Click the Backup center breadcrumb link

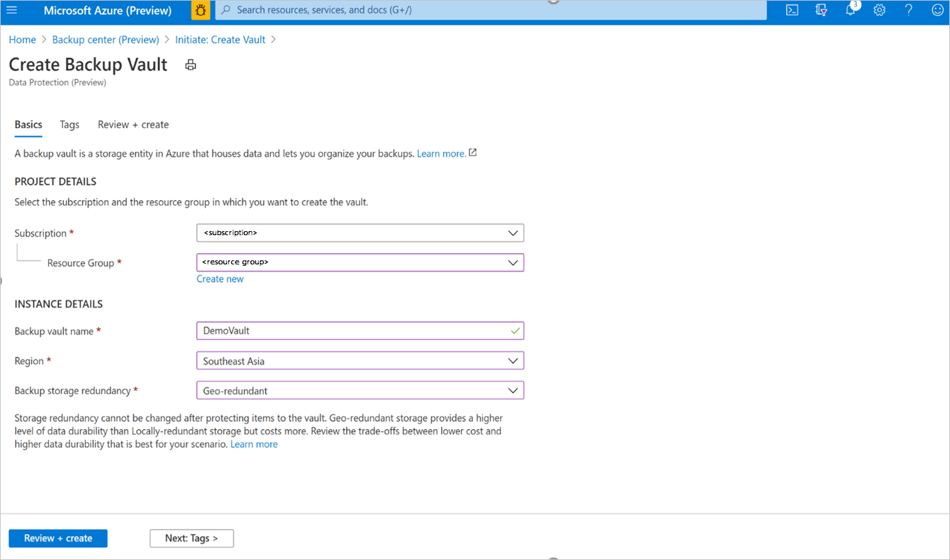coord(105,39)
